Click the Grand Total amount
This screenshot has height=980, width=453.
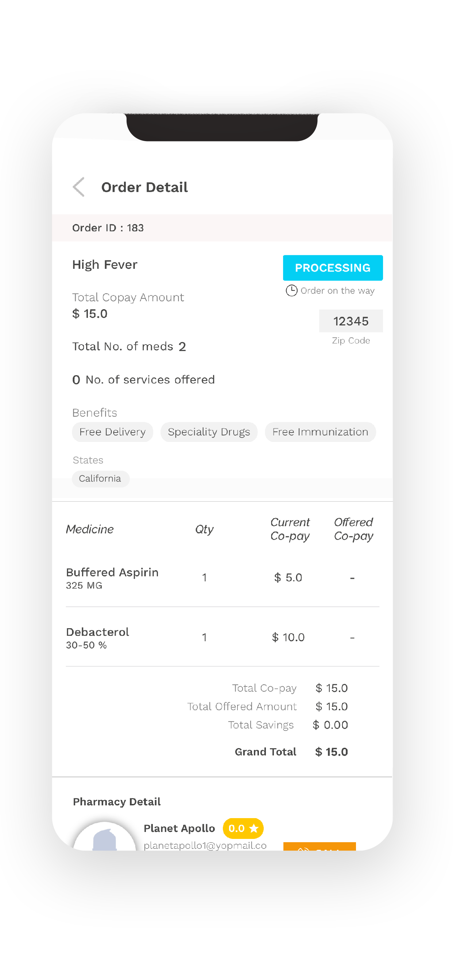coord(331,752)
